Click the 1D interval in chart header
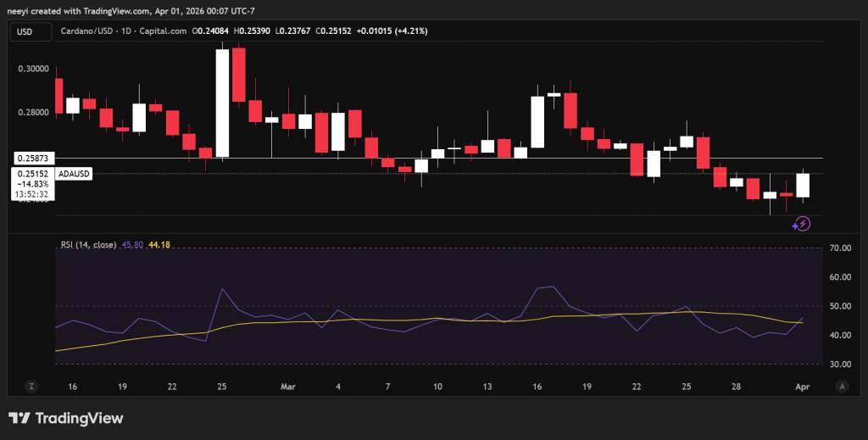868x440 pixels. [x=126, y=31]
